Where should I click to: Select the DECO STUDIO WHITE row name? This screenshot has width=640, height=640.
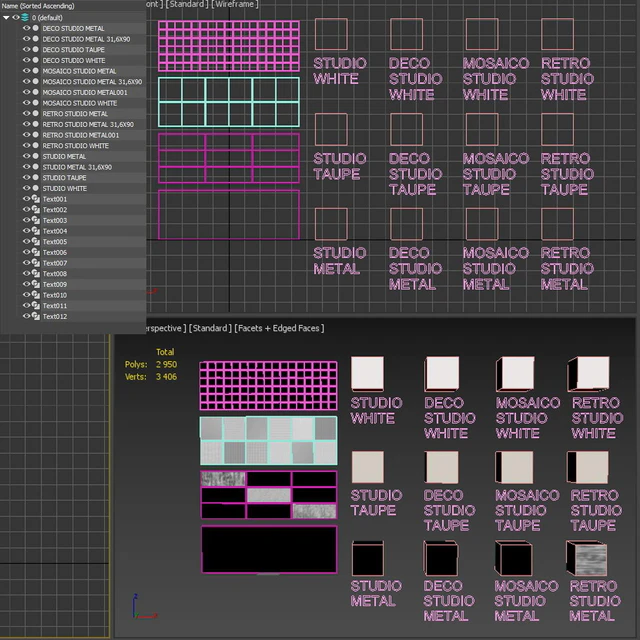[74, 60]
